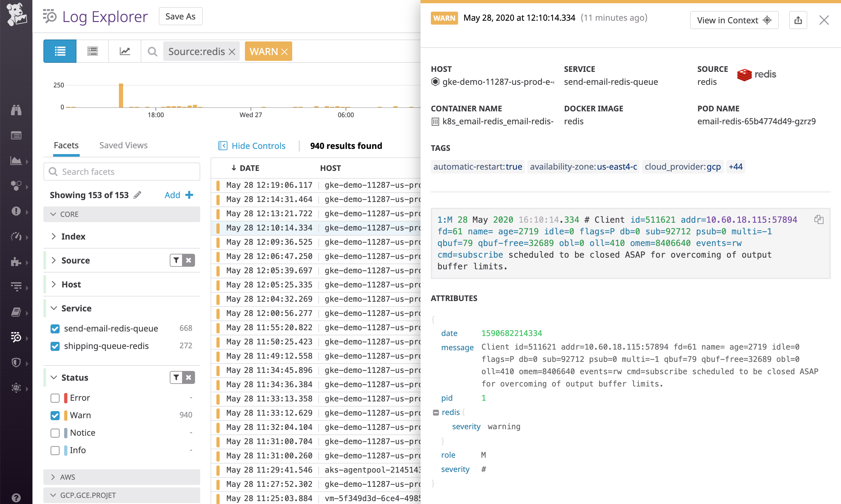Viewport: 841px width, 504px height.
Task: Click the View in Context button
Action: click(734, 20)
